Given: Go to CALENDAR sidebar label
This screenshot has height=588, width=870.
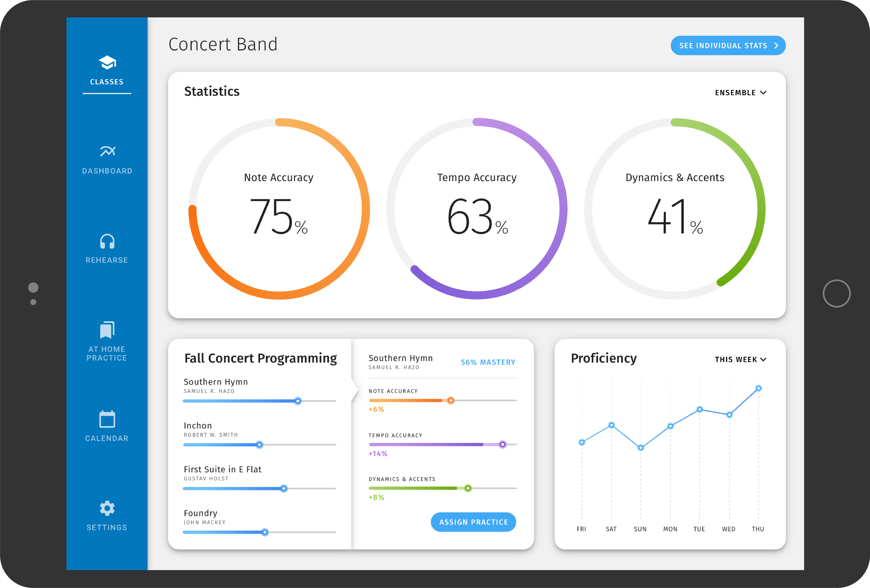Looking at the screenshot, I should click(107, 438).
